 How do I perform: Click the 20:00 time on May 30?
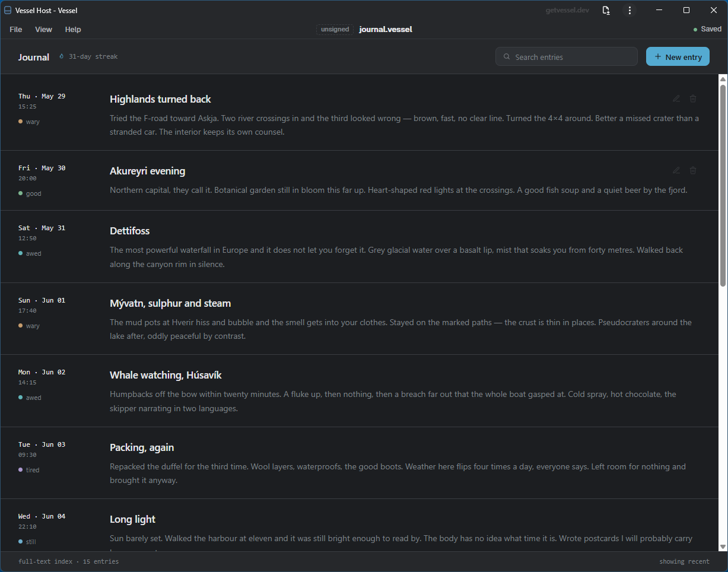tap(27, 179)
